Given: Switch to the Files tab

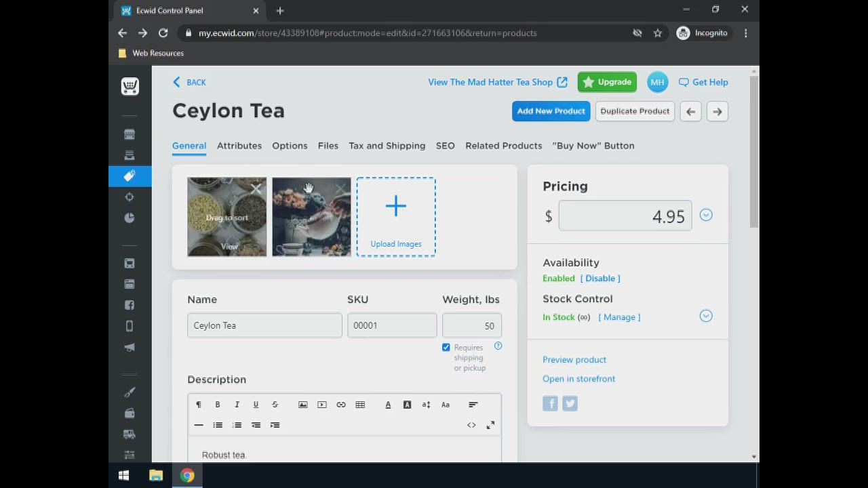Looking at the screenshot, I should (x=328, y=146).
